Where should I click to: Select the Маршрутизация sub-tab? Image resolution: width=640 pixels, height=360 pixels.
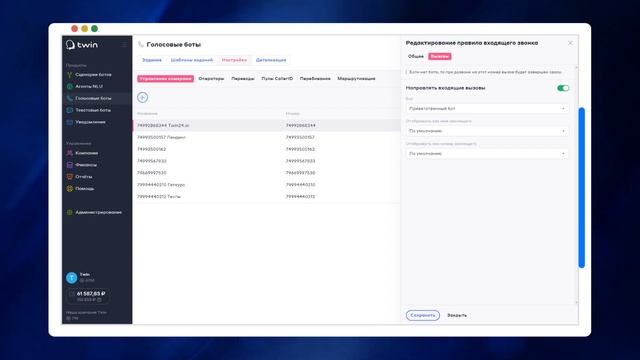pos(356,78)
